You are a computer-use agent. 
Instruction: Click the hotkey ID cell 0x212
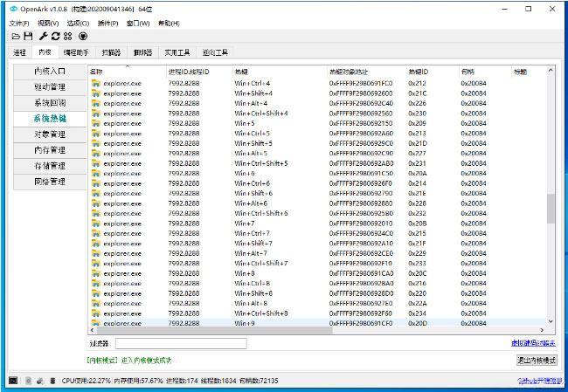(418, 84)
